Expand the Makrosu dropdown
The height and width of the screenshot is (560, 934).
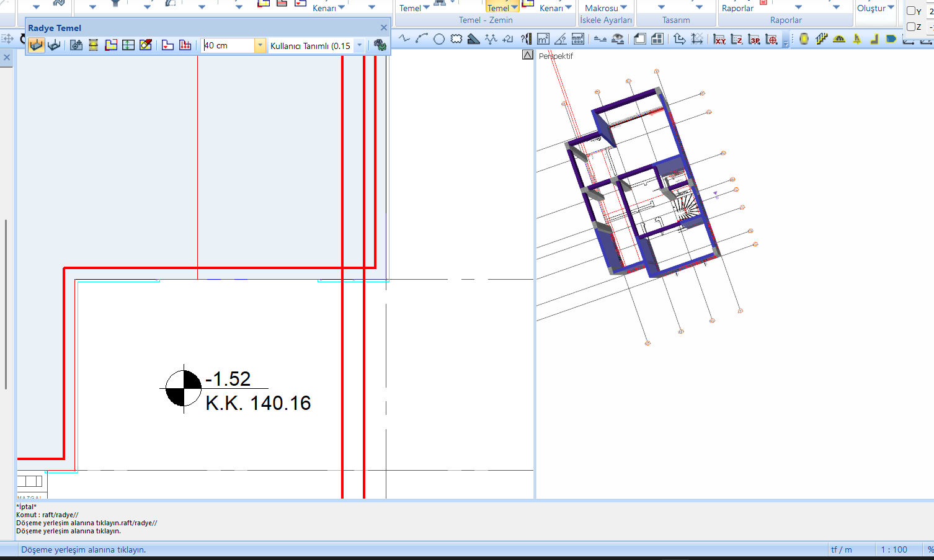(623, 7)
